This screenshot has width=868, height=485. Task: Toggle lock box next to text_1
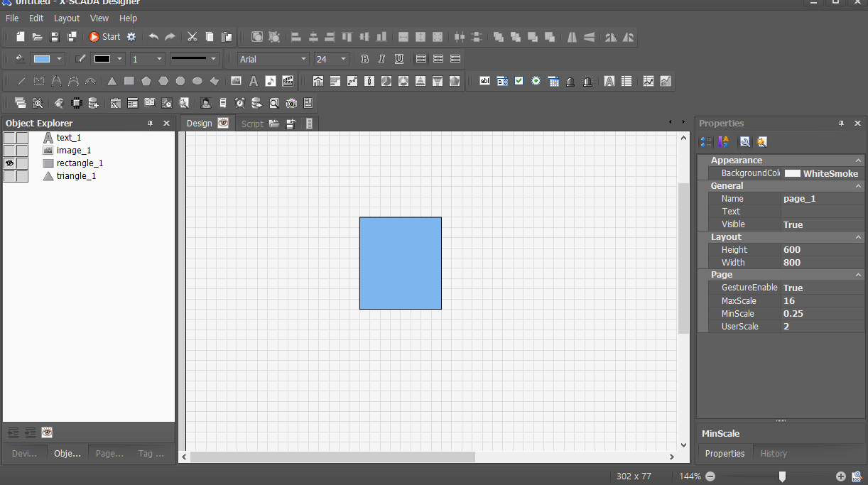[x=23, y=138]
